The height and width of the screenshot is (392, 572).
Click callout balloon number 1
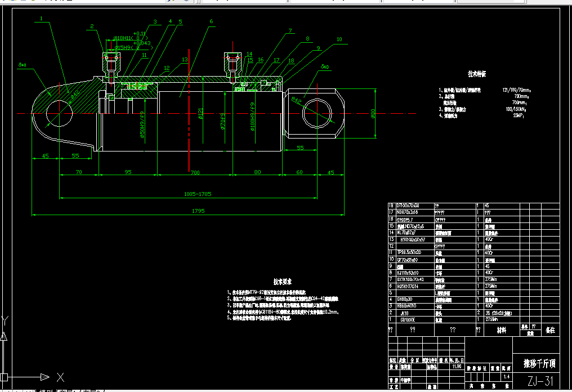[x=41, y=18]
